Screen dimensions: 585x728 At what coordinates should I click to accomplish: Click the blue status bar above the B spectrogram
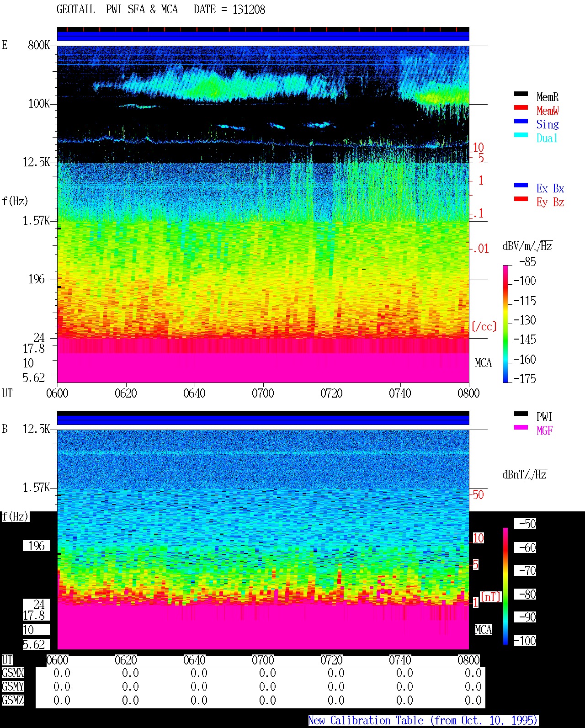[263, 420]
